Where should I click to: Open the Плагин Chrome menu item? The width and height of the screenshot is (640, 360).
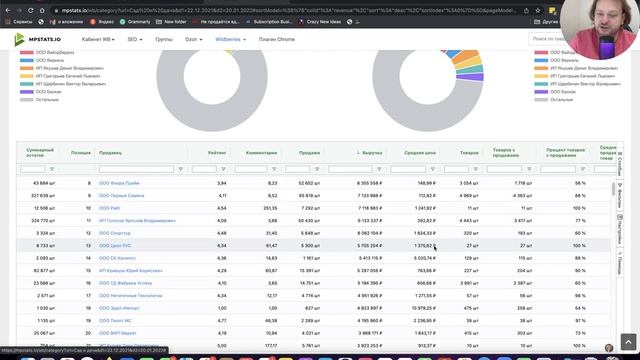(x=277, y=39)
